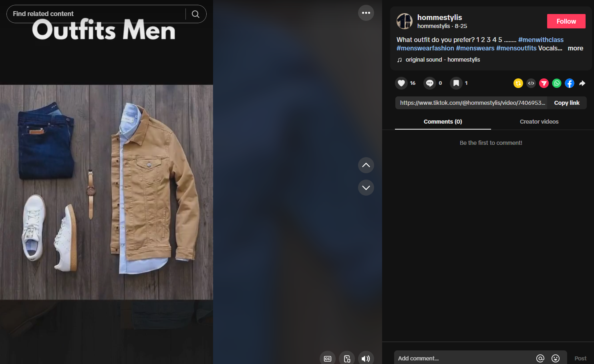This screenshot has width=594, height=364.
Task: Toggle closed captions CC button
Action: pos(328,358)
